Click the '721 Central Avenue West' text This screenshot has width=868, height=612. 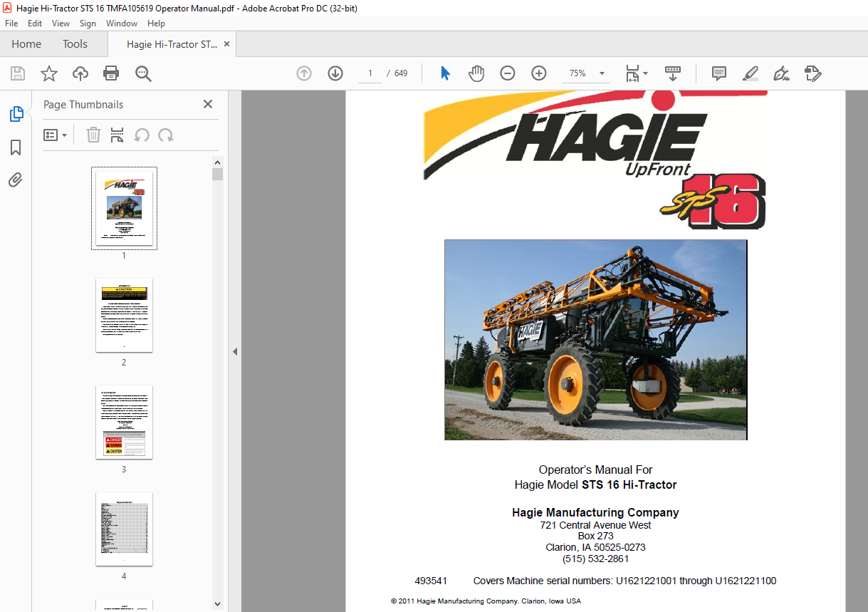tap(595, 525)
